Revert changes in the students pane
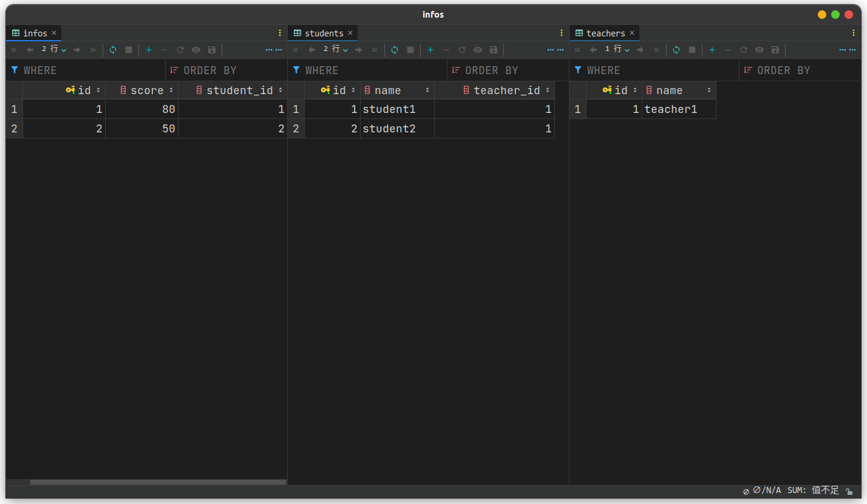 pos(462,50)
